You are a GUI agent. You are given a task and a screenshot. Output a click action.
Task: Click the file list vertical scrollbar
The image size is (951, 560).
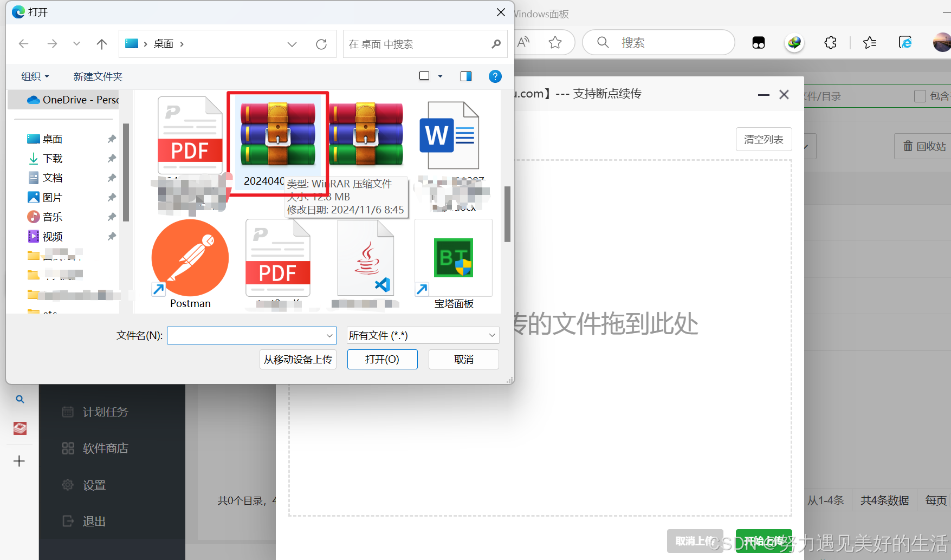pos(508,214)
